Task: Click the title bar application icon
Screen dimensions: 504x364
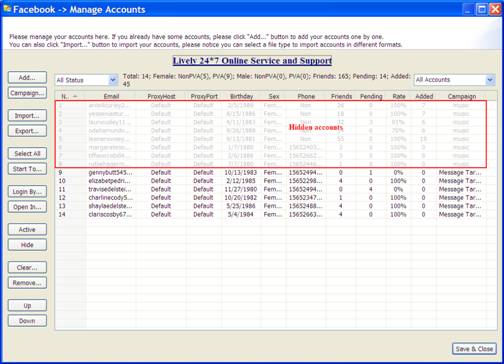Action: pos(7,9)
